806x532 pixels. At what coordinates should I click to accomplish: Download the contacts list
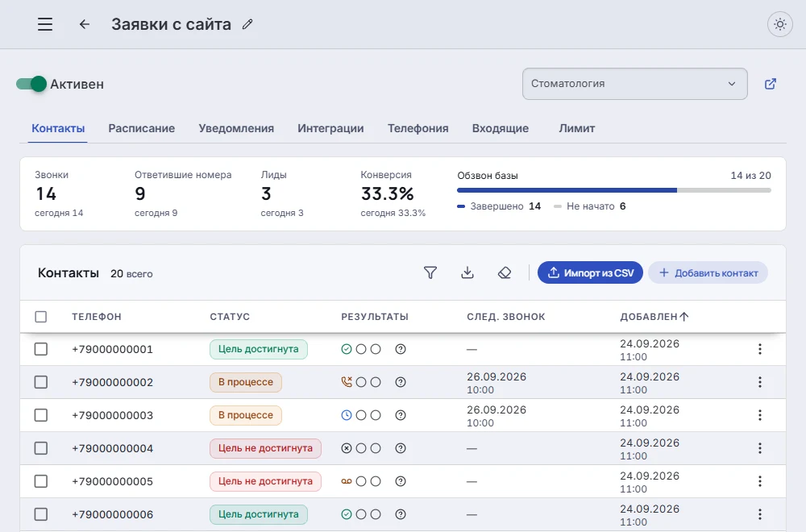pyautogui.click(x=467, y=272)
